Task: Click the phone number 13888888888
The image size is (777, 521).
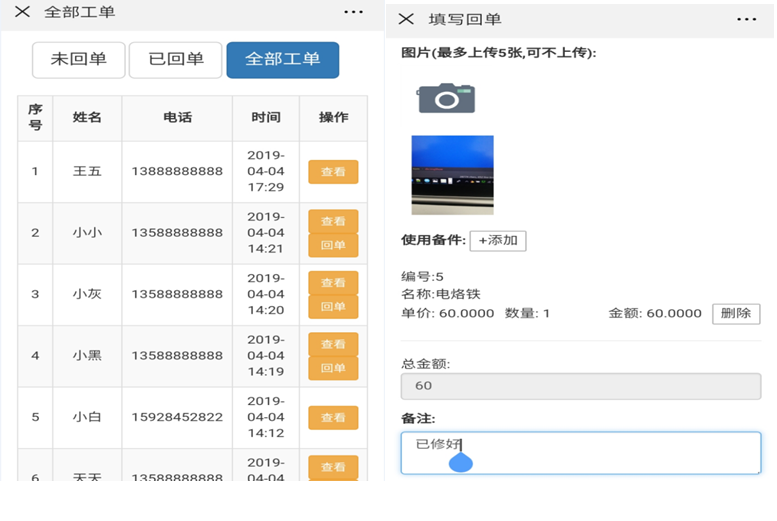Action: point(177,172)
